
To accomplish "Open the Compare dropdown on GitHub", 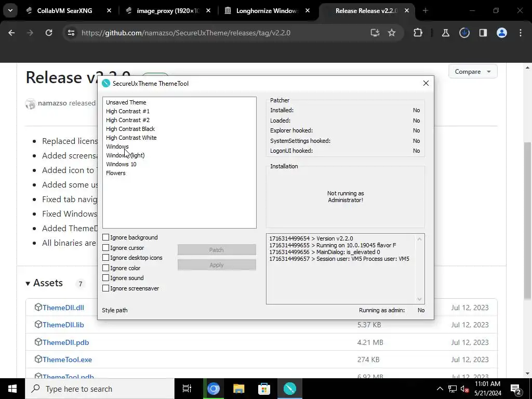I will pos(473,72).
